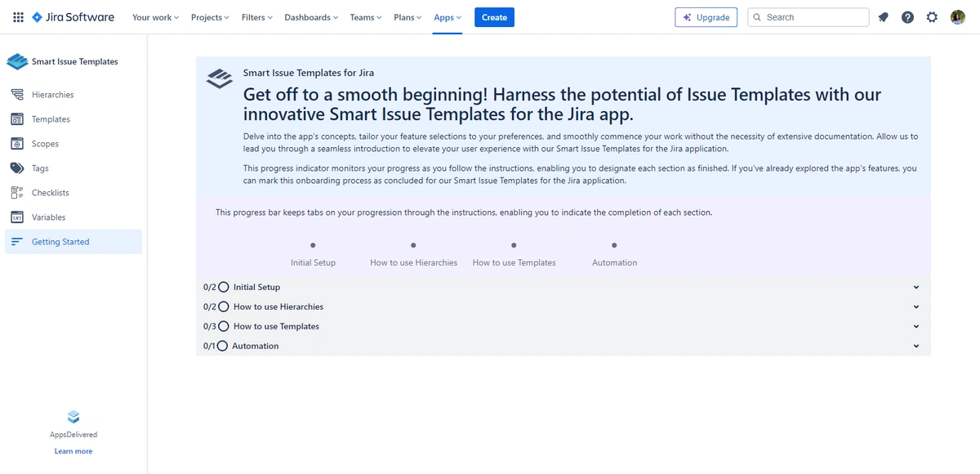Screen dimensions: 980x474
Task: Click the How to use Hierarchies progress dot
Action: click(413, 245)
